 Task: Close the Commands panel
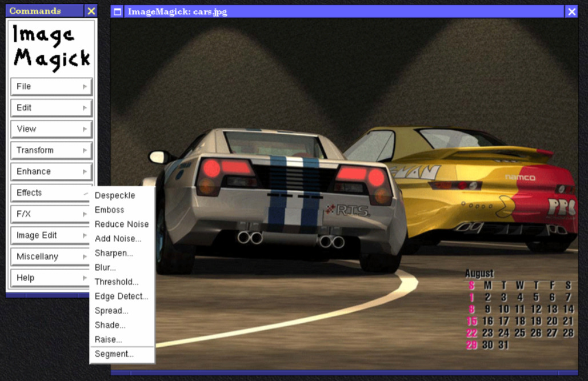click(x=91, y=11)
